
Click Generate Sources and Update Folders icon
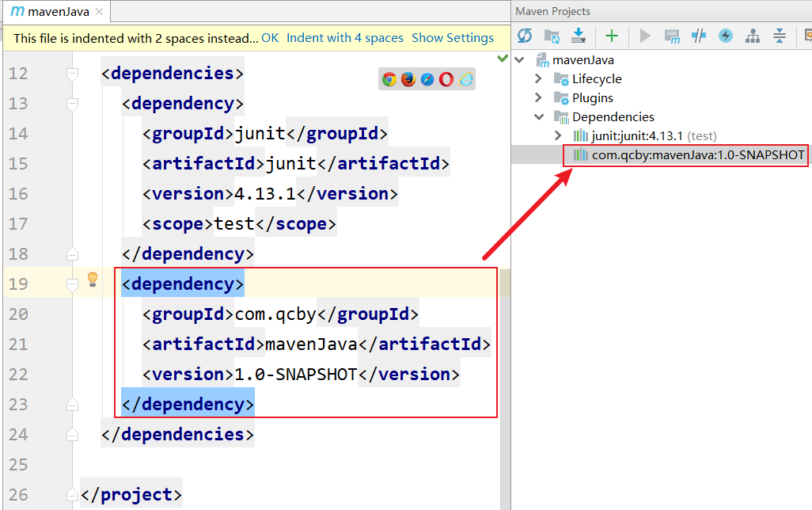pos(552,36)
